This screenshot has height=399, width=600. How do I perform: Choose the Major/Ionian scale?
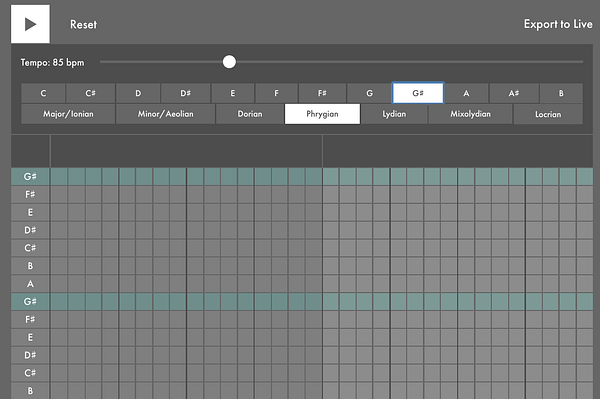(x=68, y=114)
